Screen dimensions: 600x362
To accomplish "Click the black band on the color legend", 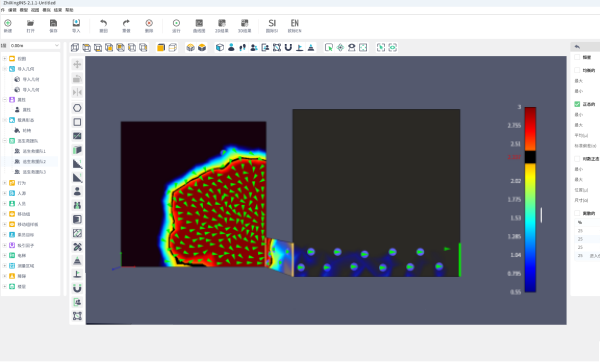I will (530, 157).
